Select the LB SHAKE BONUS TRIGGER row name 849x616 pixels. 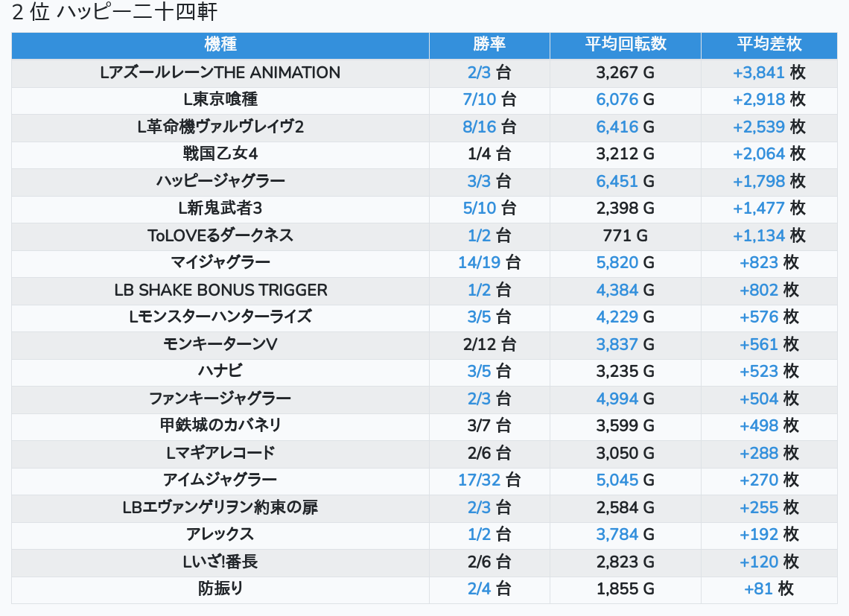220,290
